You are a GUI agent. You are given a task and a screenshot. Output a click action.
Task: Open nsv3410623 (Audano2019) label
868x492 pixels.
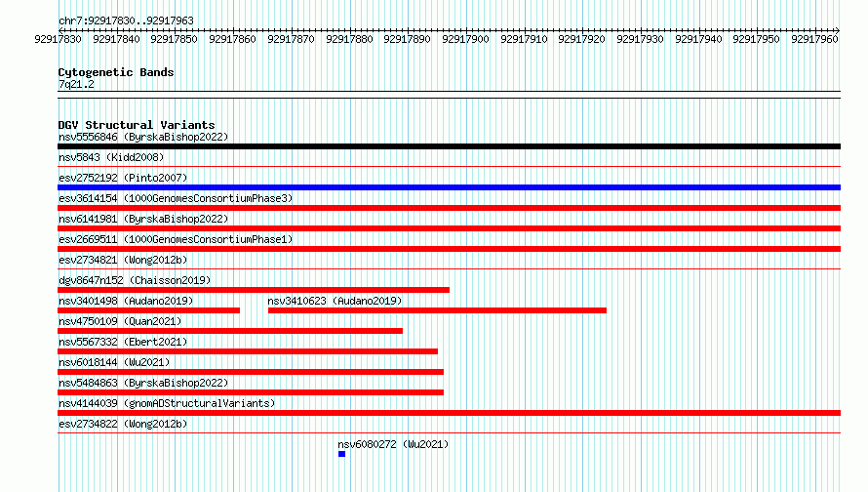(x=335, y=301)
